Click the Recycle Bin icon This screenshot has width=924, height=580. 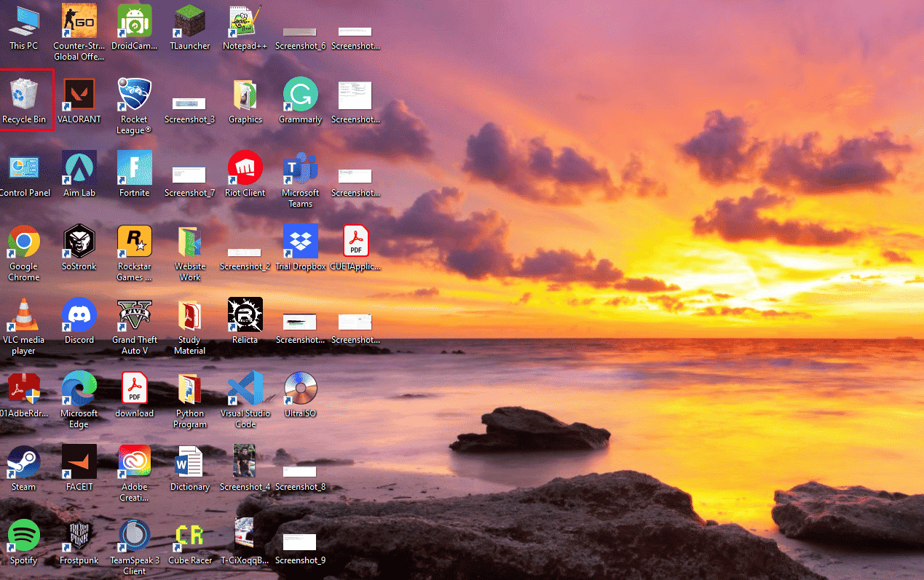pos(23,95)
